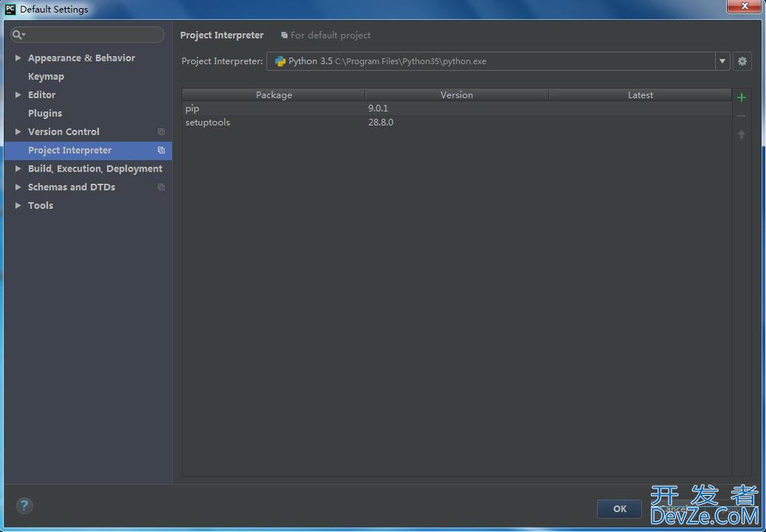Expand the Editor tree arrow
766x532 pixels.
click(x=18, y=94)
